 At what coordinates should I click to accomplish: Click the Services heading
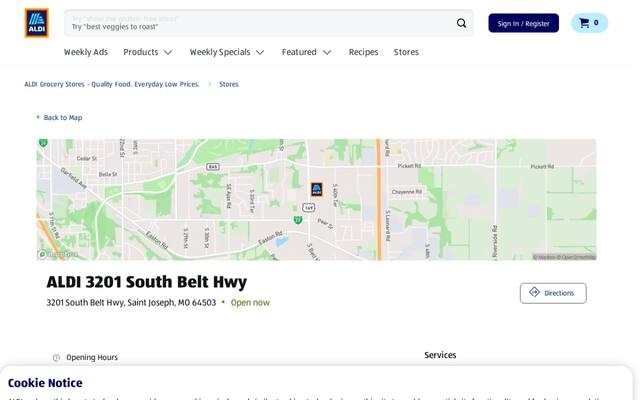tap(440, 355)
